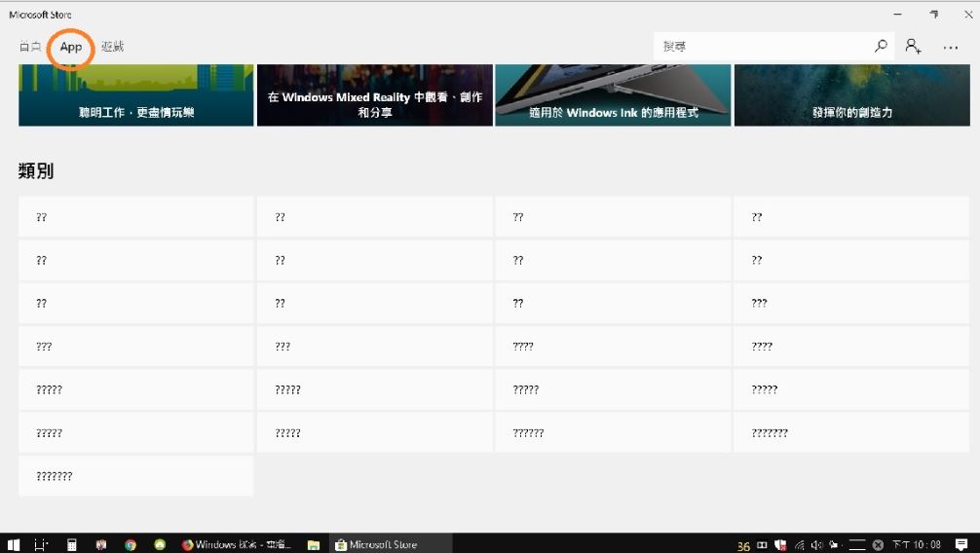Click the green round taskbar icon
Image resolution: width=980 pixels, height=553 pixels.
[160, 545]
